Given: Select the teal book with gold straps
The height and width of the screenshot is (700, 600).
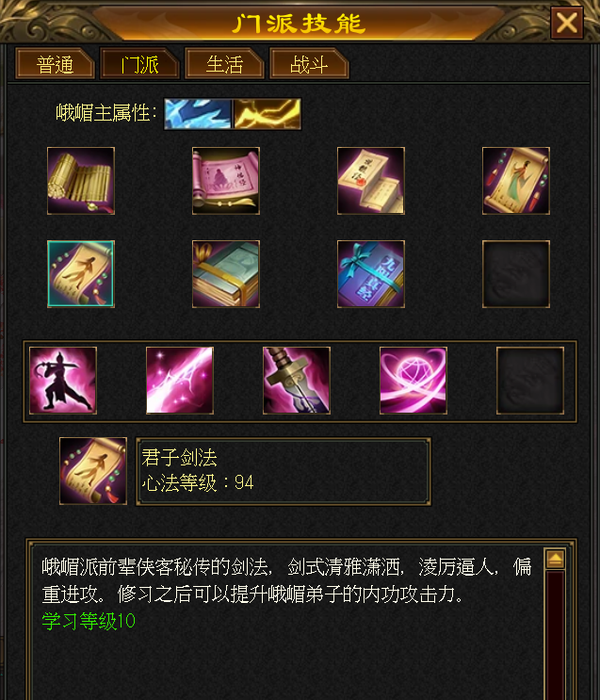Looking at the screenshot, I should pyautogui.click(x=226, y=274).
